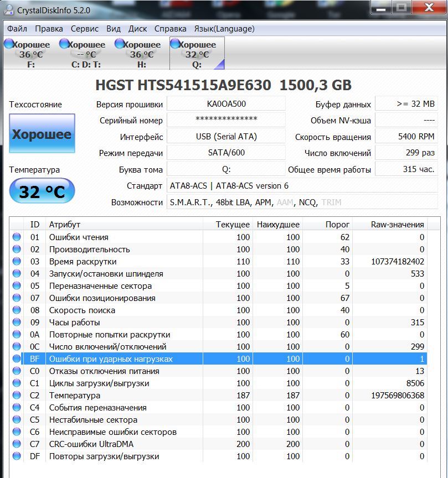The image size is (448, 478).
Task: Open the Справка menu
Action: pyautogui.click(x=171, y=29)
